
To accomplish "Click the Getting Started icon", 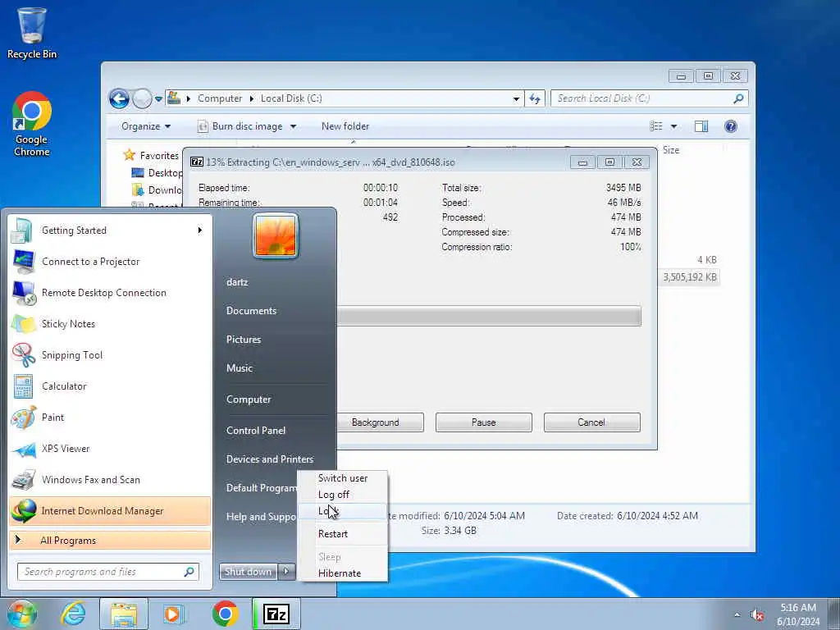I will click(22, 231).
